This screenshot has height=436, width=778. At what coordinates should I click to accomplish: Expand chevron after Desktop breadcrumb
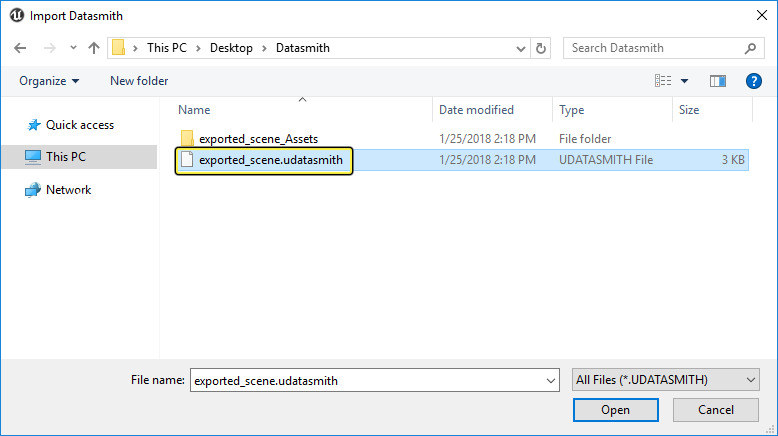[x=264, y=48]
